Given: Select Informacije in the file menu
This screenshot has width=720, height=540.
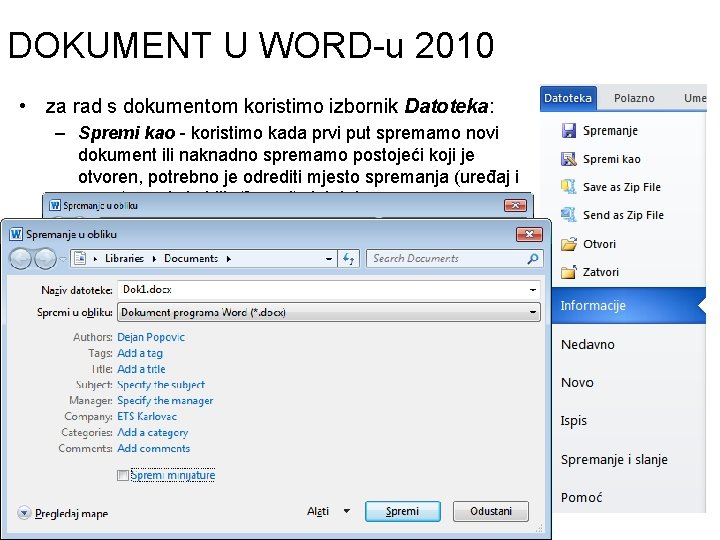Looking at the screenshot, I should click(628, 306).
